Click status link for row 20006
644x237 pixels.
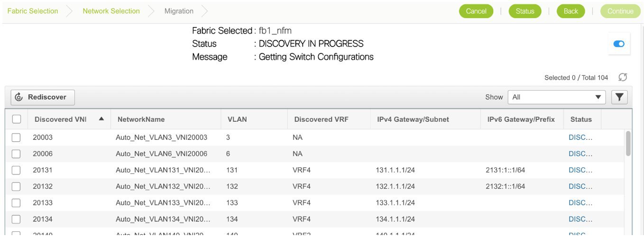pyautogui.click(x=580, y=154)
